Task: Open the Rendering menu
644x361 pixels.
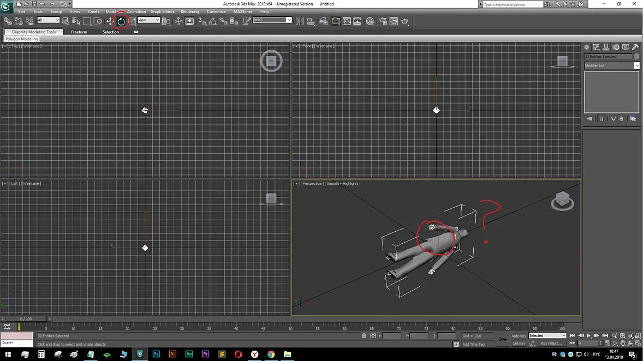Action: coord(189,11)
